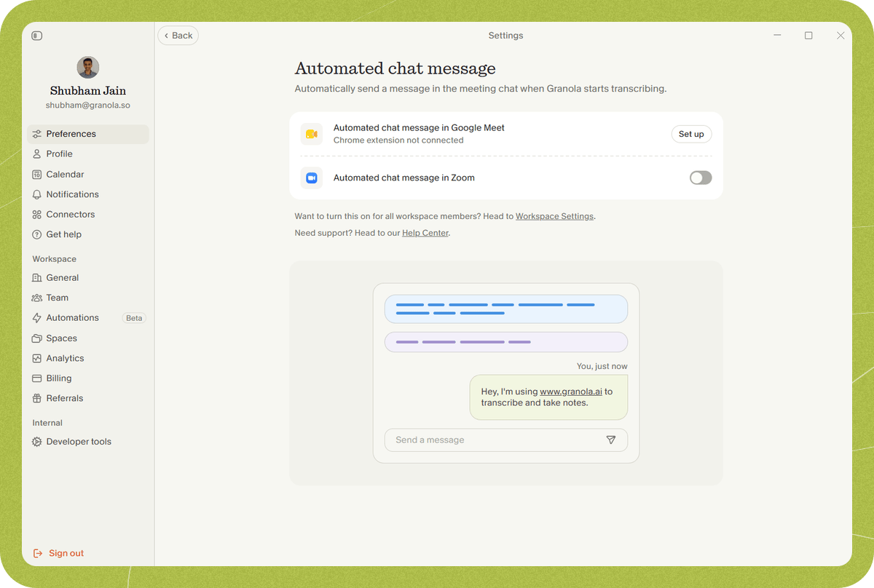874x588 pixels.
Task: Click the shubham@granola.so email text
Action: pyautogui.click(x=88, y=106)
